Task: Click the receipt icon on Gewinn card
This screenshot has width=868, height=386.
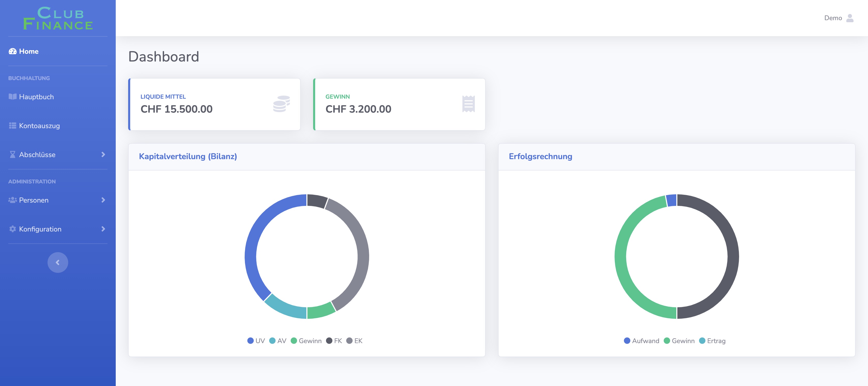Action: (x=468, y=104)
